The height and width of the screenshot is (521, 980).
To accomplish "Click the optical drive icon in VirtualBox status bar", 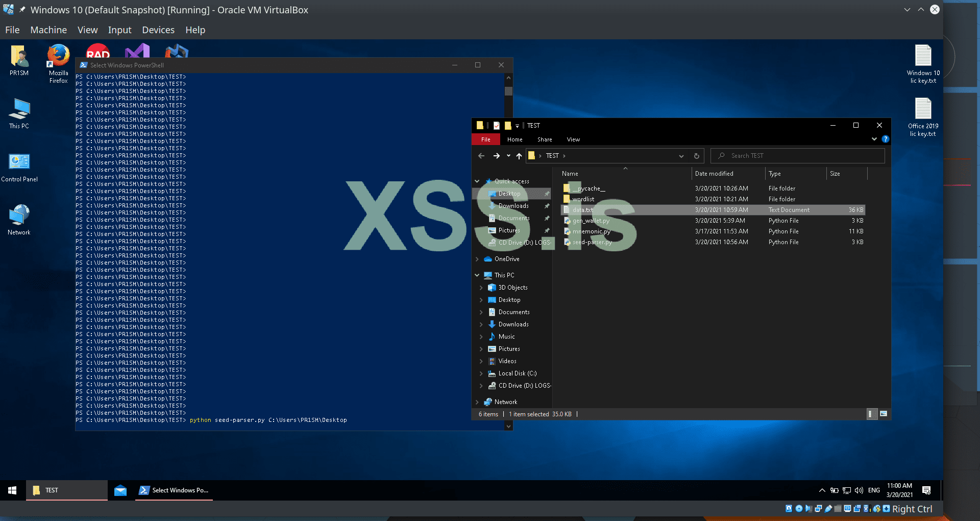I will click(x=799, y=509).
